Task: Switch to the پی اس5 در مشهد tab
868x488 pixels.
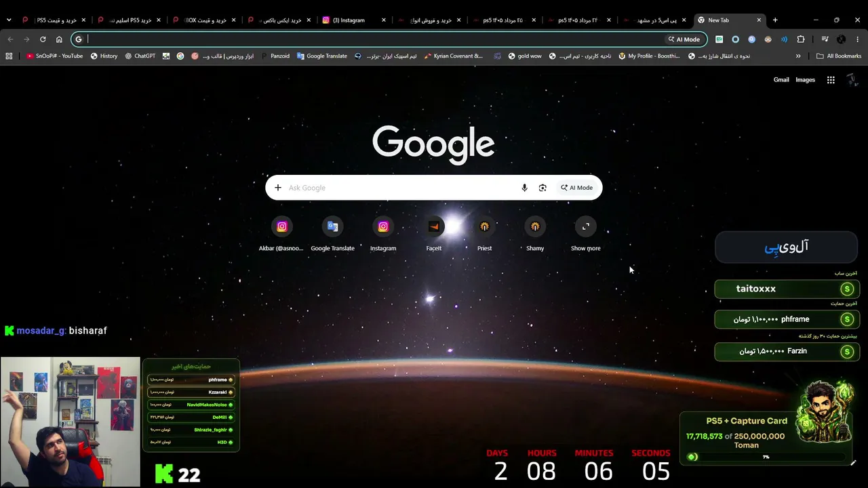Action: tap(654, 20)
